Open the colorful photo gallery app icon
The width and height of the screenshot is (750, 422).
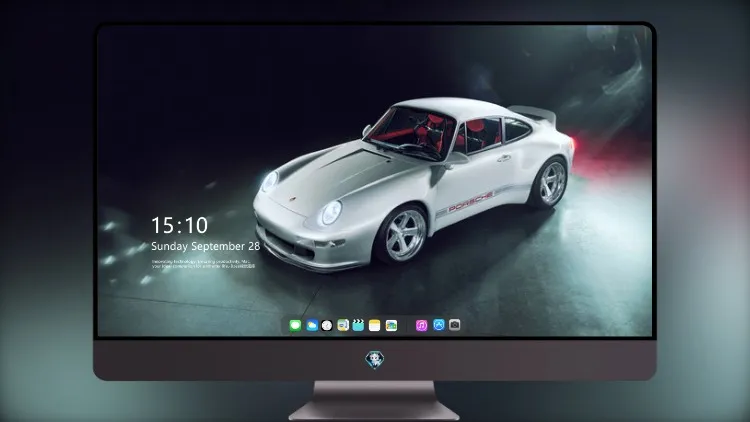(x=391, y=325)
